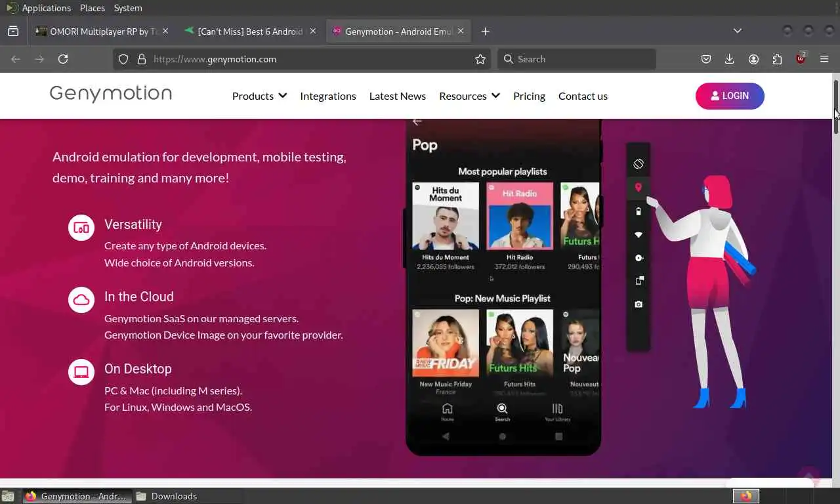Viewport: 840px width, 504px height.
Task: Tap the Search icon in the phone app
Action: 502,411
